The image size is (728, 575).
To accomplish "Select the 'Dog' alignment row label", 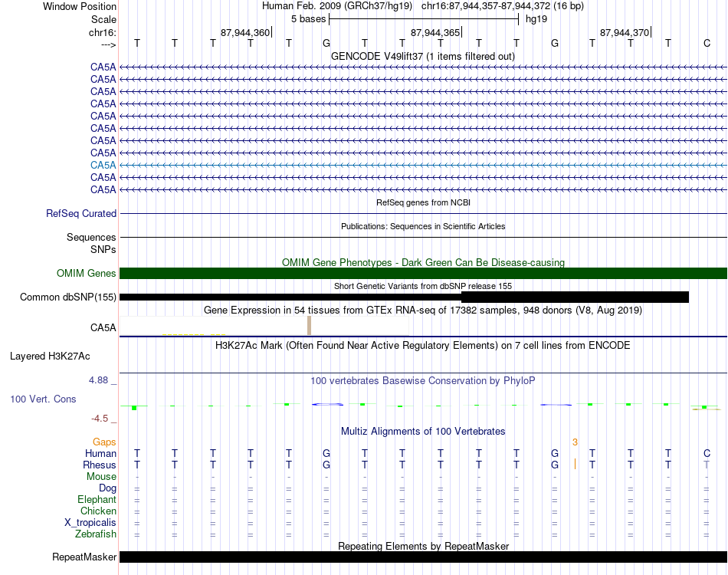I will tap(107, 488).
